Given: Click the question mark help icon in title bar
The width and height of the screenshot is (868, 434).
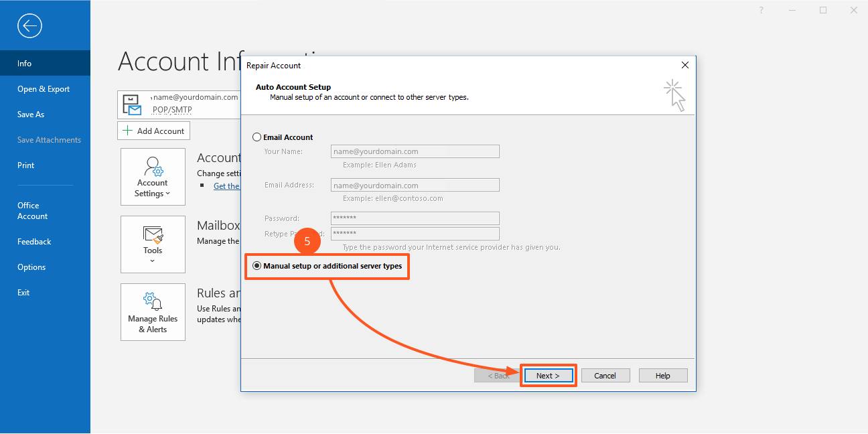Looking at the screenshot, I should pos(762,10).
